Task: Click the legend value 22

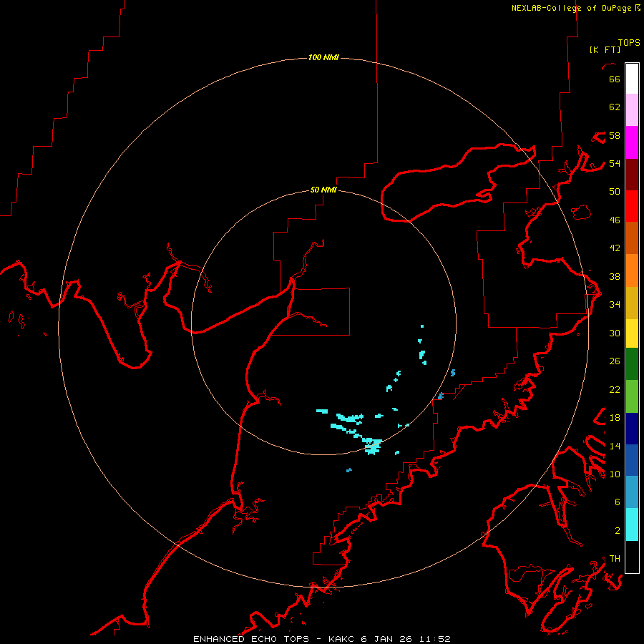Action: point(615,389)
